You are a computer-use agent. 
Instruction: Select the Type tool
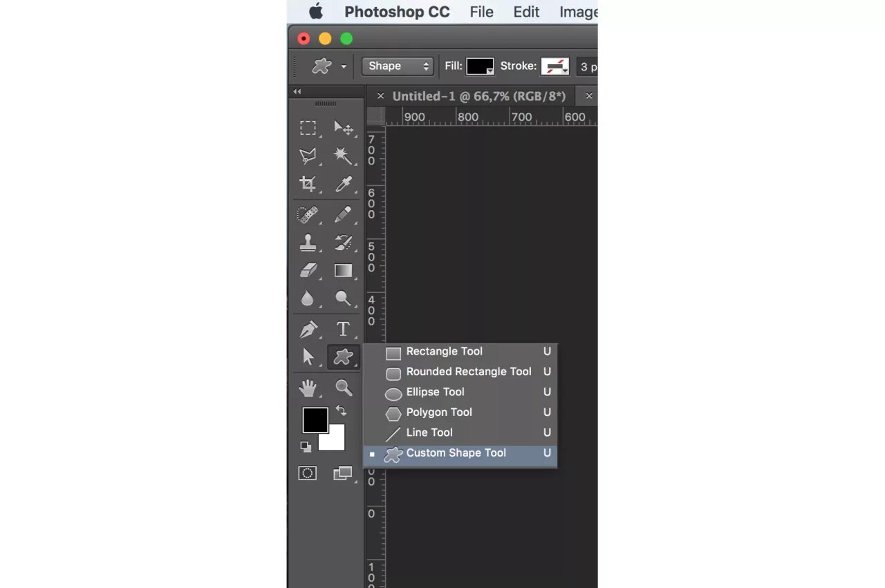tap(343, 329)
